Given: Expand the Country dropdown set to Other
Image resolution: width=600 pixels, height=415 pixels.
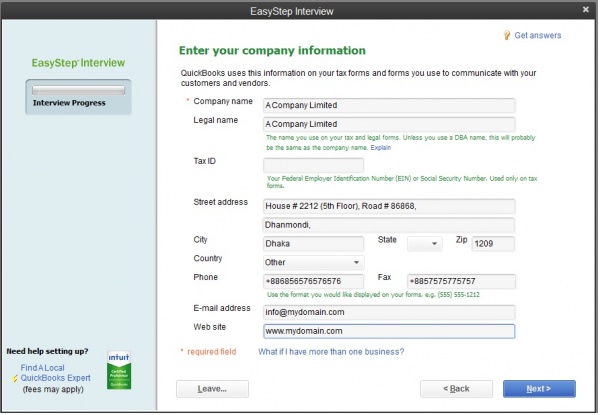Looking at the screenshot, I should pos(313,262).
